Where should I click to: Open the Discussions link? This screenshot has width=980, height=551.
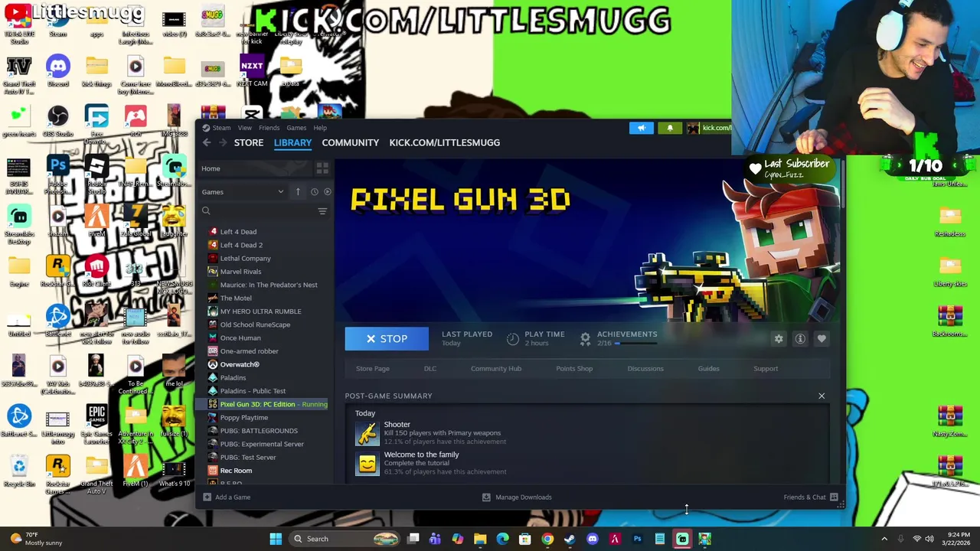pos(645,369)
